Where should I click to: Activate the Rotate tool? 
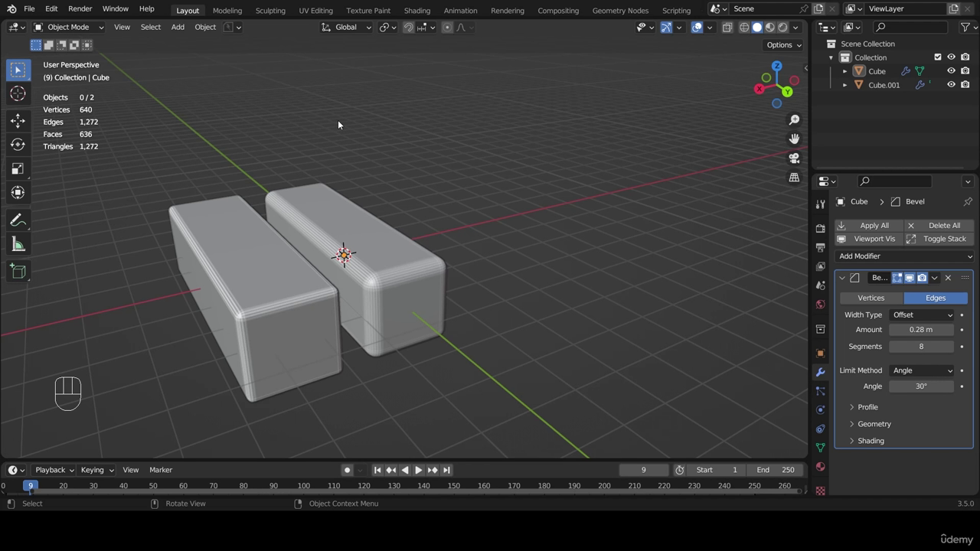pos(18,145)
